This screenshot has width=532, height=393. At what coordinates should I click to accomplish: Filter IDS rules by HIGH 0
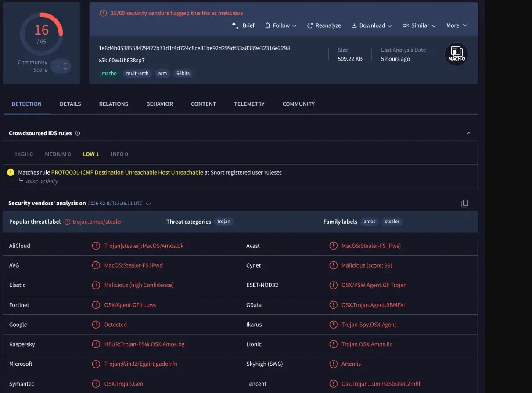24,154
